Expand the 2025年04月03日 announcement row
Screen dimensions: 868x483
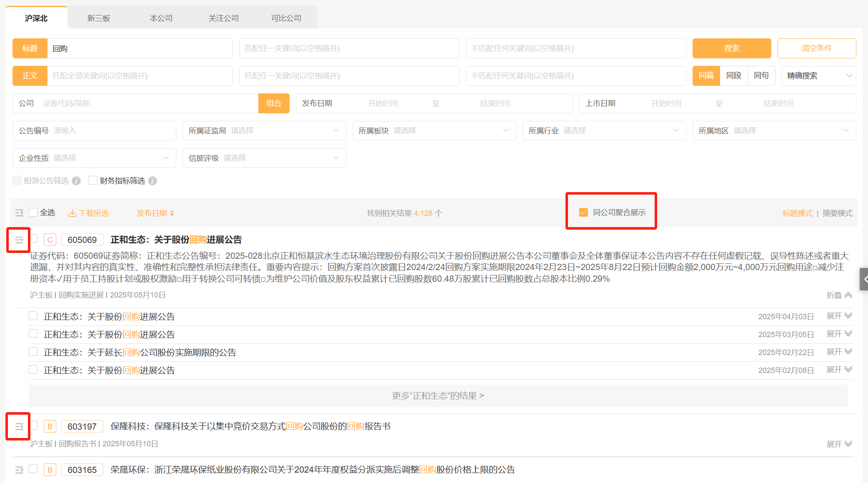click(839, 316)
